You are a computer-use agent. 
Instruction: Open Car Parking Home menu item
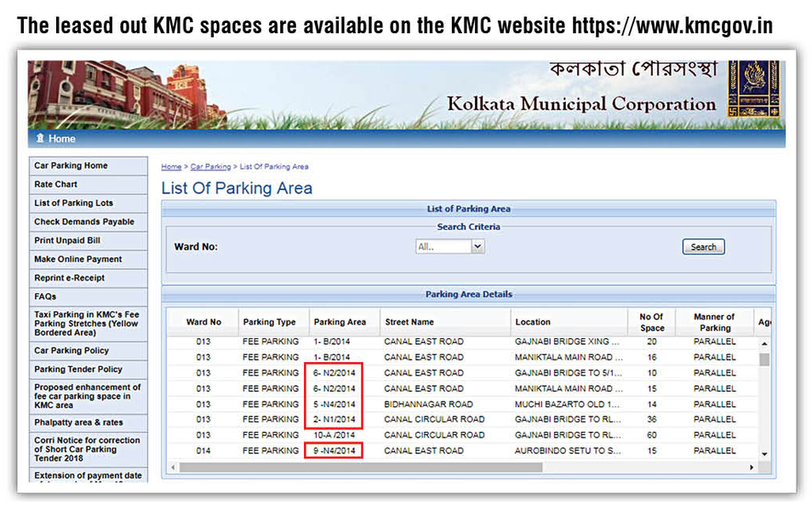(x=71, y=165)
